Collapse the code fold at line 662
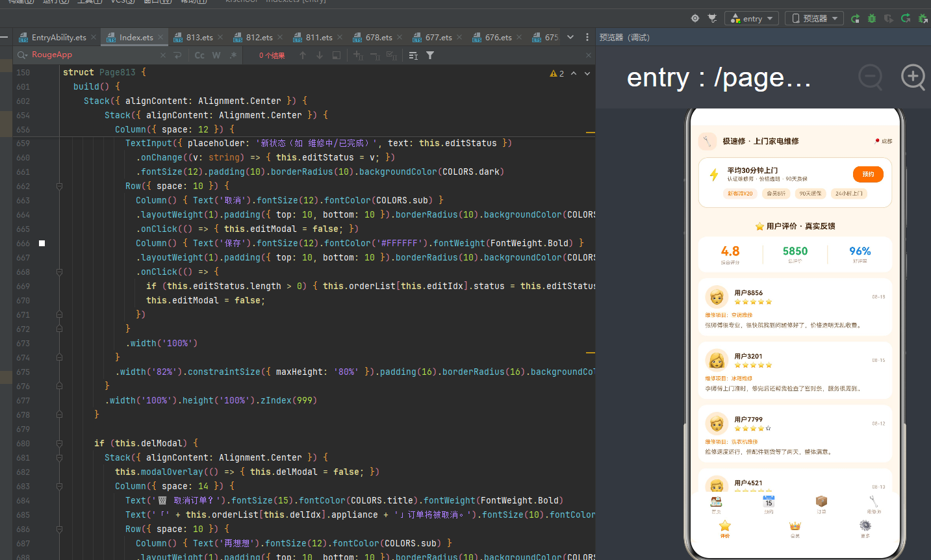Screen dimensions: 931x560 59,186
